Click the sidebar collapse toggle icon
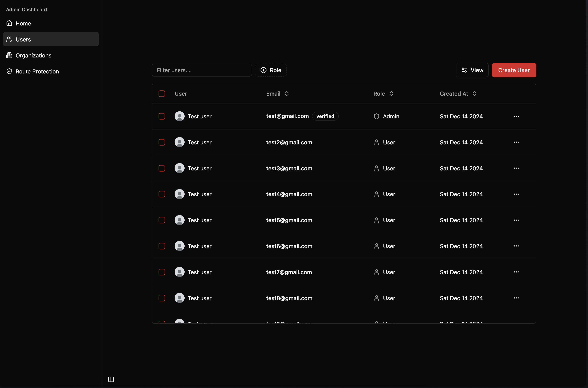Screen dimensions: 588x388 [111, 379]
